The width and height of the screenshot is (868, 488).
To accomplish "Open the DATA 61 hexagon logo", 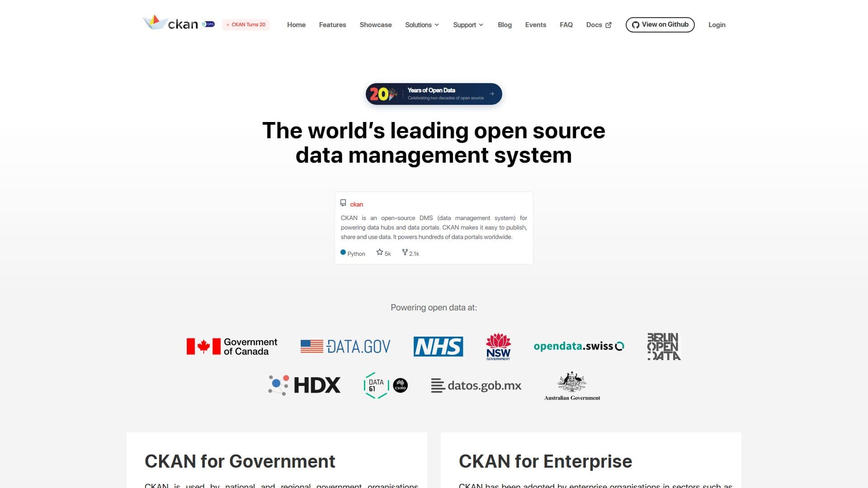I will pos(376,385).
